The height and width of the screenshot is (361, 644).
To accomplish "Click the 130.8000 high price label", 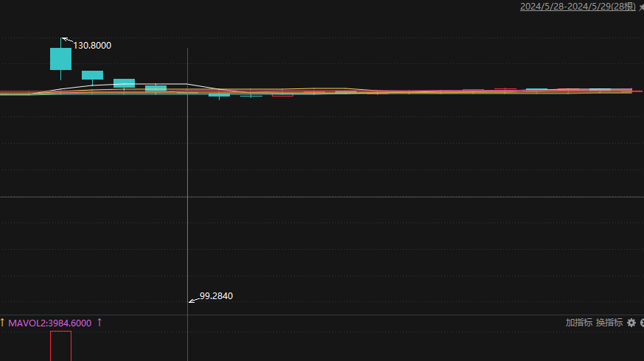I will click(x=92, y=46).
